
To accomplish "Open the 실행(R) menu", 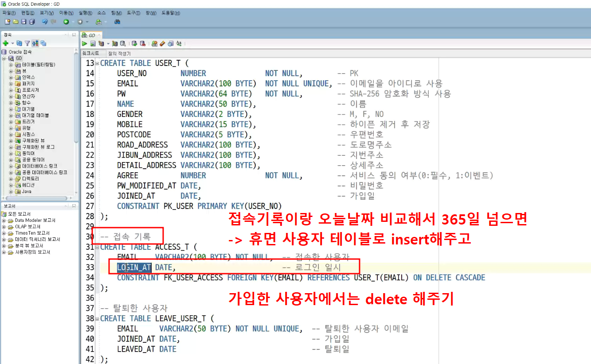I will pos(85,13).
